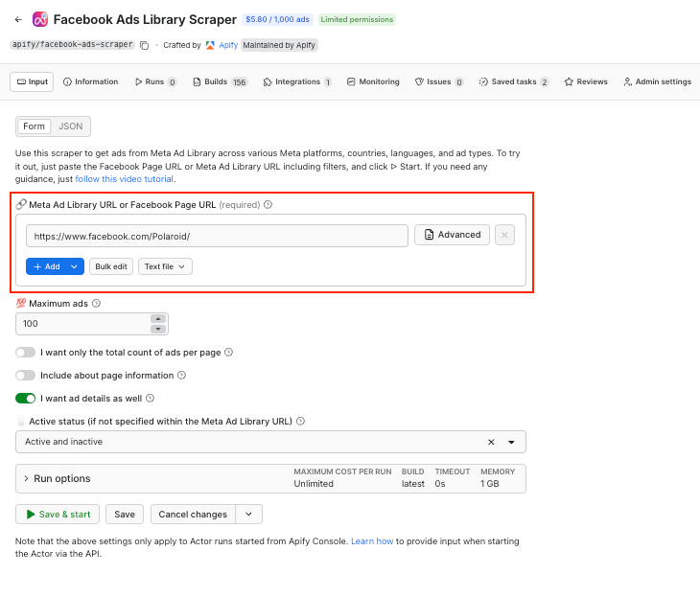Open Maximum ads info tooltip icon
The width and height of the screenshot is (700, 597).
[96, 304]
